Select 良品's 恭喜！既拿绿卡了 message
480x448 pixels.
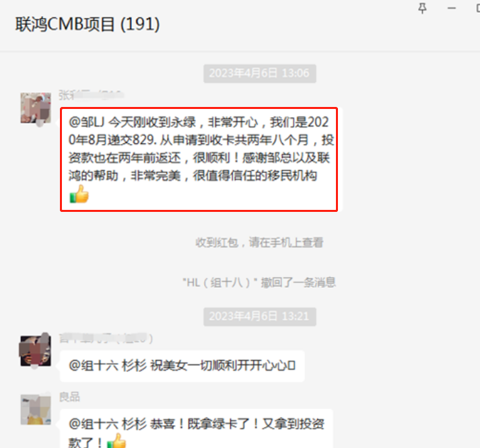[x=196, y=428]
